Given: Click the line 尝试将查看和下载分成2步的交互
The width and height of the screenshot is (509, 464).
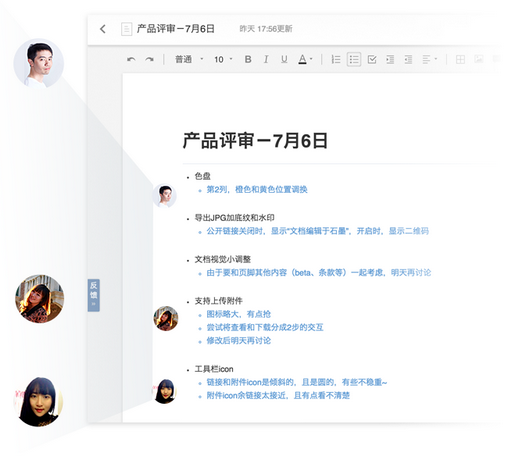Looking at the screenshot, I should click(265, 327).
